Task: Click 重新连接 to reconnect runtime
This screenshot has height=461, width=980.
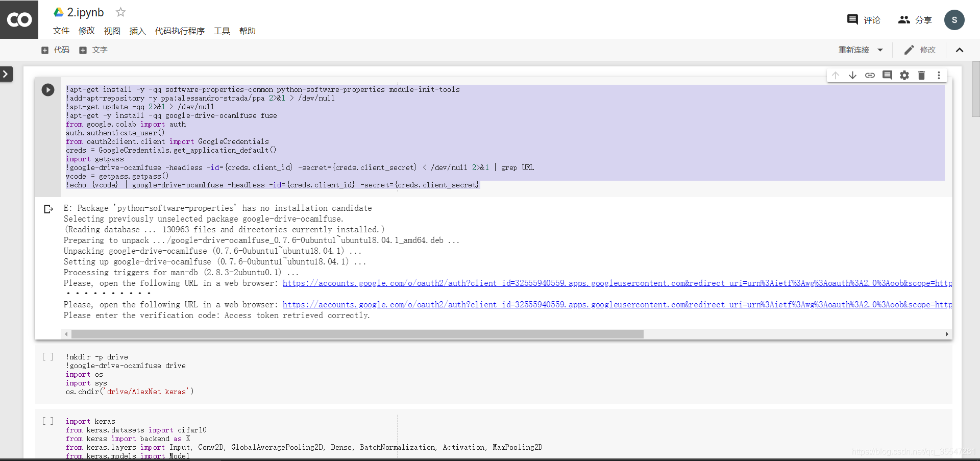Action: coord(854,50)
